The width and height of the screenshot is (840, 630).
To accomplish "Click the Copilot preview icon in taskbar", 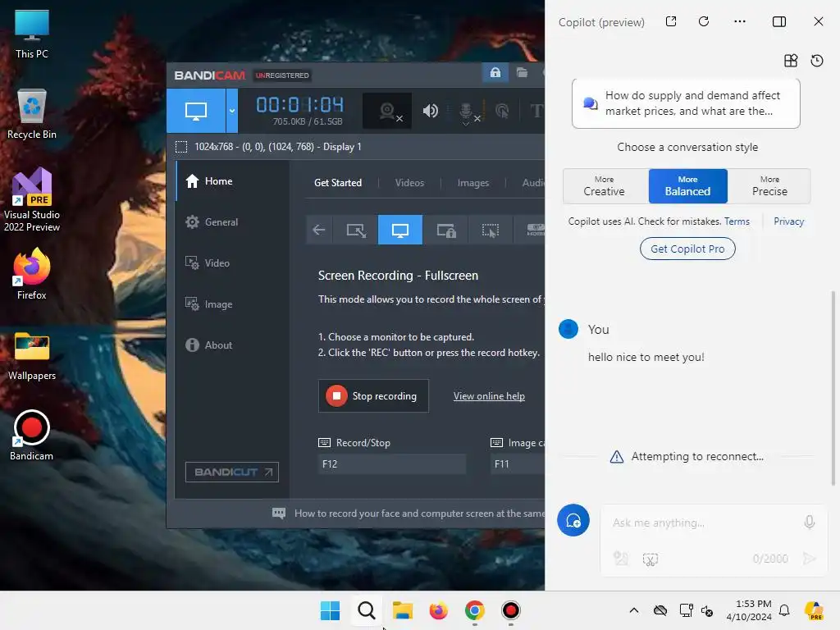I will point(815,610).
